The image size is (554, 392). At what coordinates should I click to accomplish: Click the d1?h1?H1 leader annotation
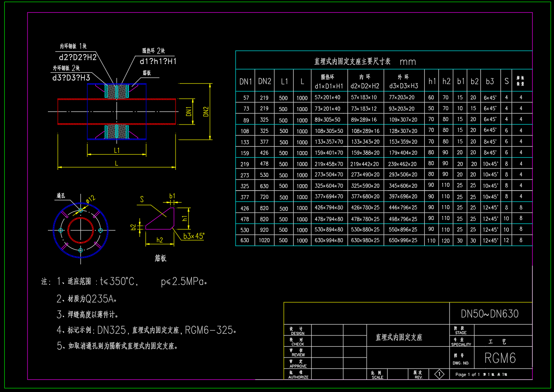click(158, 61)
